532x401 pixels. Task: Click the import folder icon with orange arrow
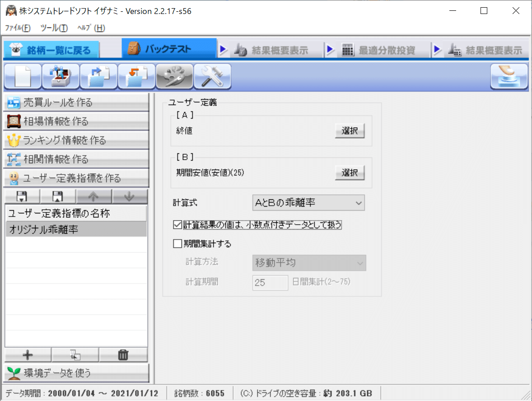[136, 77]
